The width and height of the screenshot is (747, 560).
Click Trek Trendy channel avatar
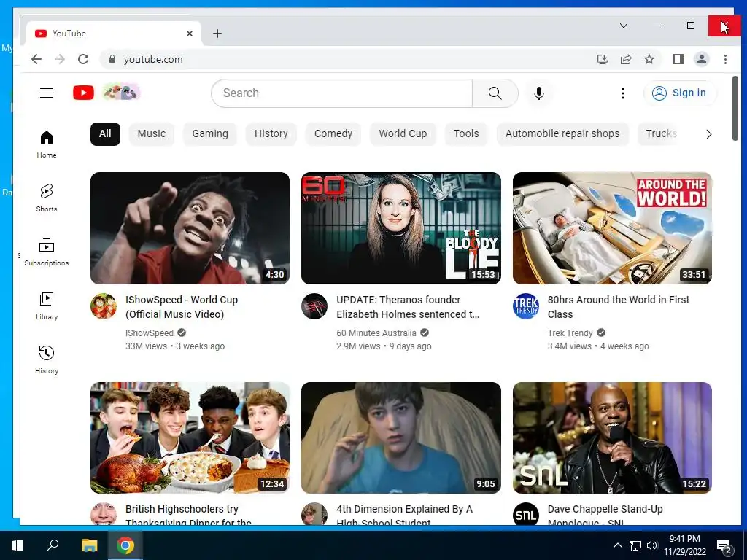526,306
